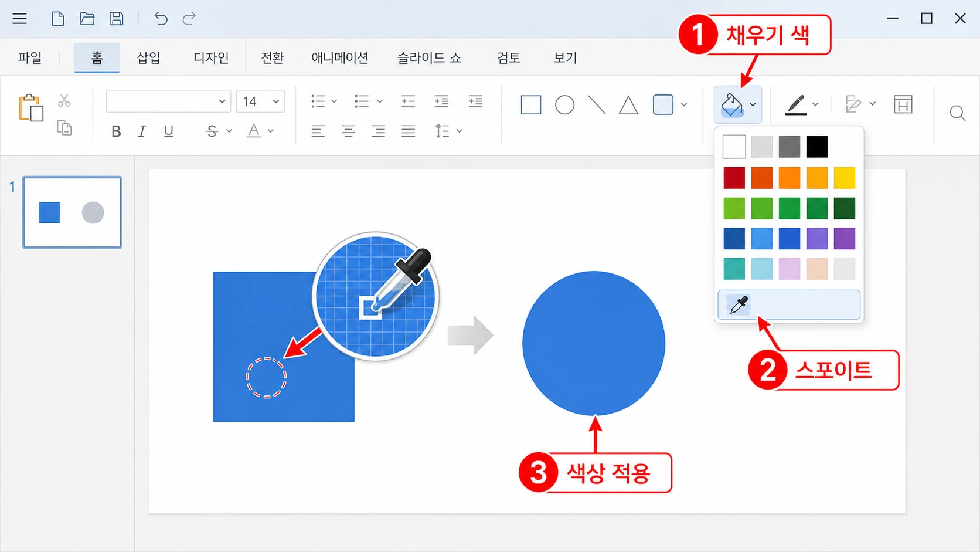Center align text
The width and height of the screenshot is (980, 552).
[349, 131]
